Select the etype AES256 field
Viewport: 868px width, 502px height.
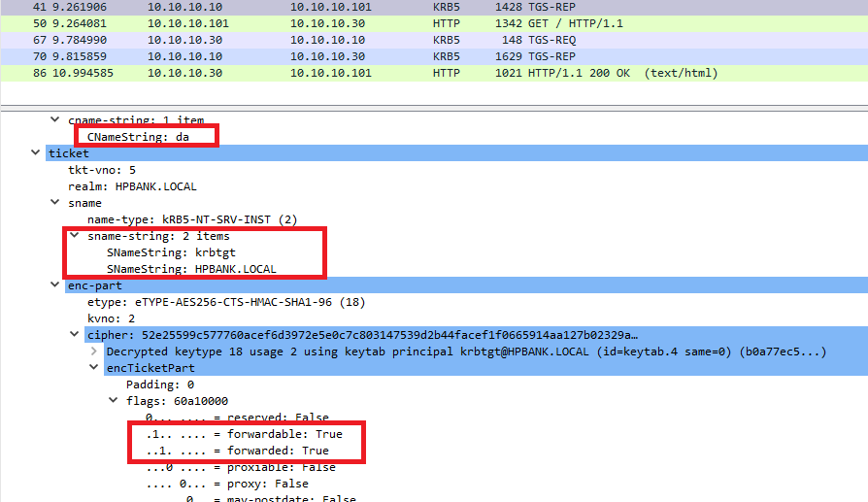tap(214, 302)
